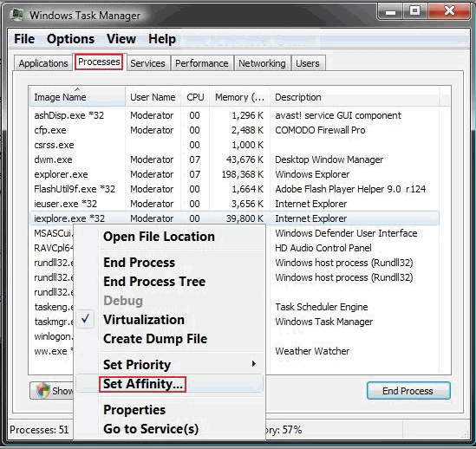
Task: Open the Help menu
Action: [x=162, y=39]
